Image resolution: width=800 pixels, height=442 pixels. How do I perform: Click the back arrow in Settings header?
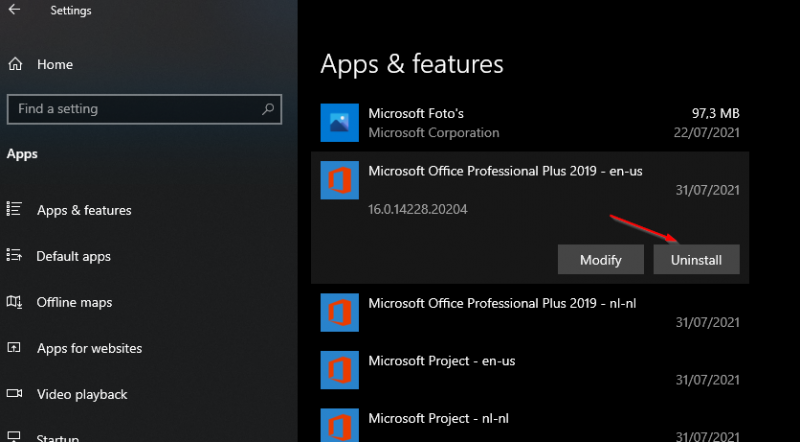(14, 11)
